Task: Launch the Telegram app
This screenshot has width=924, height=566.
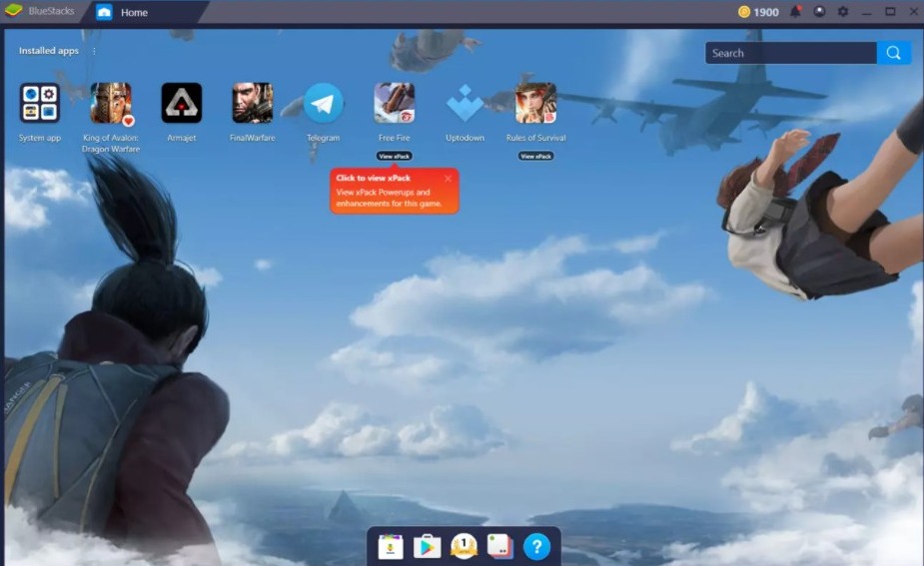Action: point(323,104)
